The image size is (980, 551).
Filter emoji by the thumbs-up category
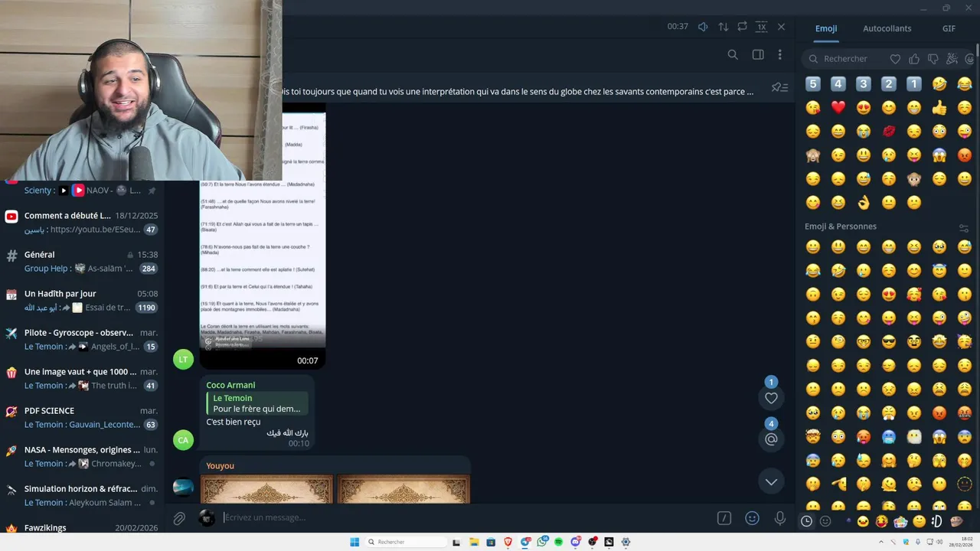click(914, 59)
